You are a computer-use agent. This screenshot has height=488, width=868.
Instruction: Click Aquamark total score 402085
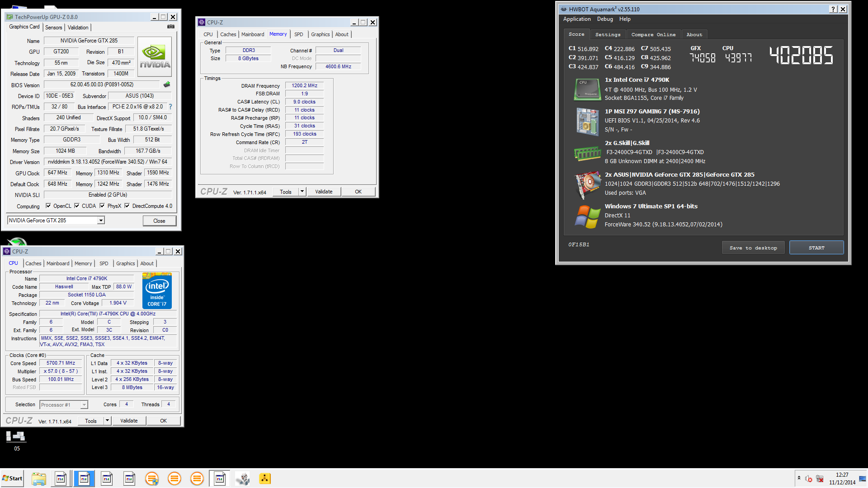[801, 55]
